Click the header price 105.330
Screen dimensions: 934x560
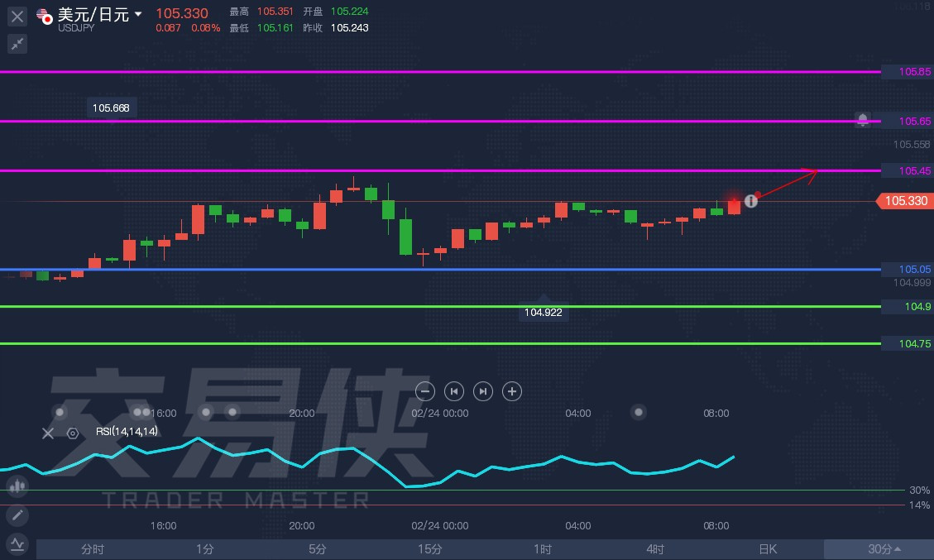[x=182, y=13]
